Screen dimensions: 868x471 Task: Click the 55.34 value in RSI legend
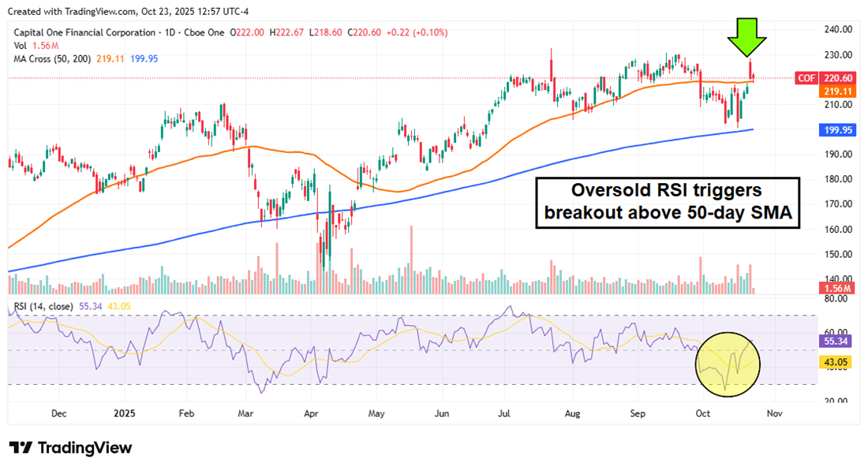click(91, 306)
